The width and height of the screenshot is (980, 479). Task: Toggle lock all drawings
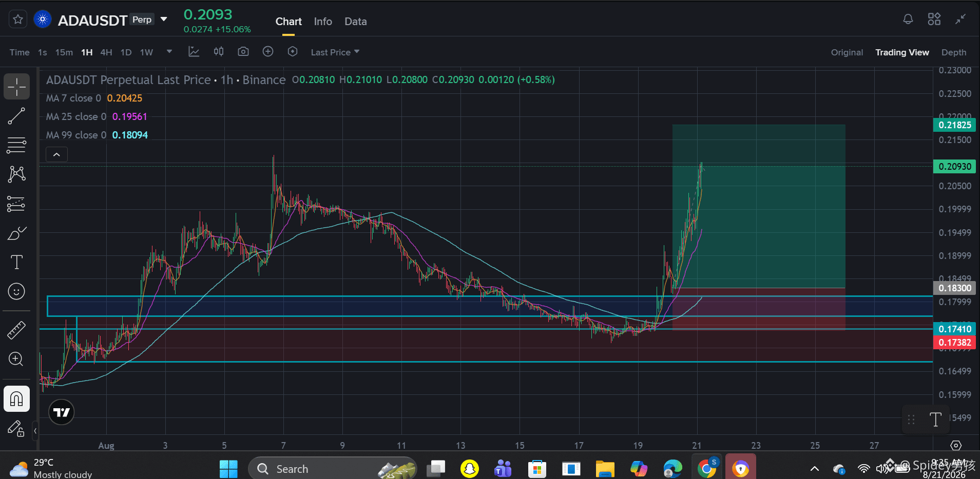[x=16, y=428]
